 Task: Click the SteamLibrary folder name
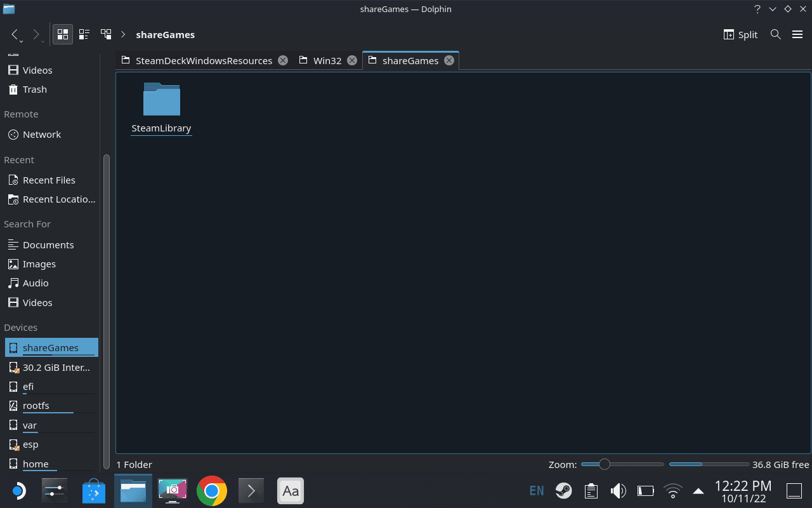click(161, 128)
